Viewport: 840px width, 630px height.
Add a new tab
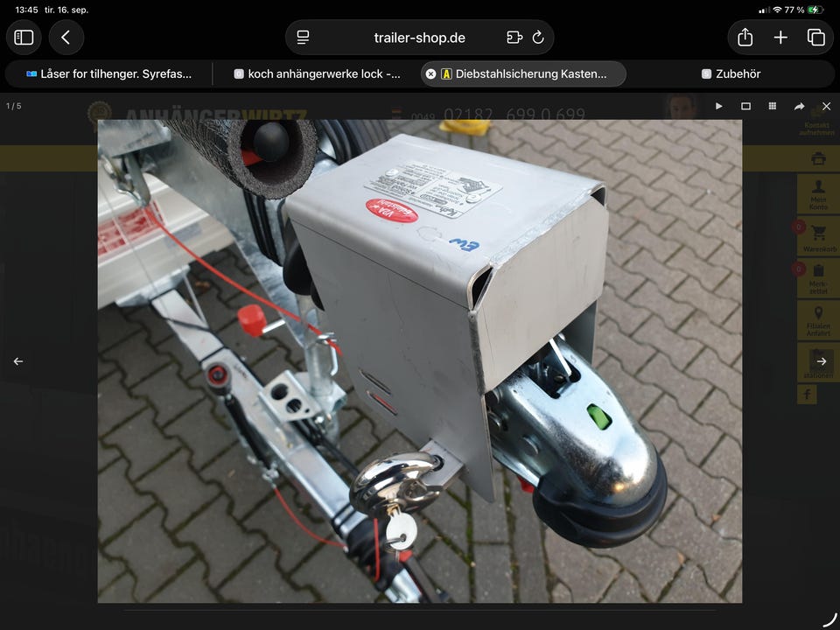pos(780,37)
